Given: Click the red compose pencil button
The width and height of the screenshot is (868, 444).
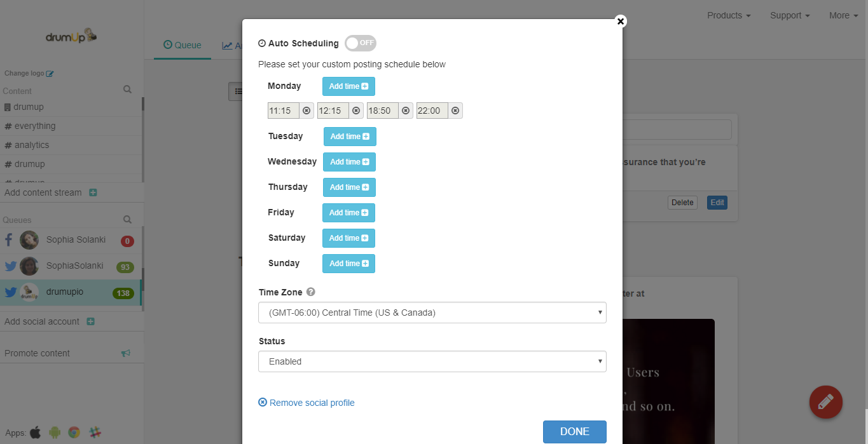Looking at the screenshot, I should [825, 401].
